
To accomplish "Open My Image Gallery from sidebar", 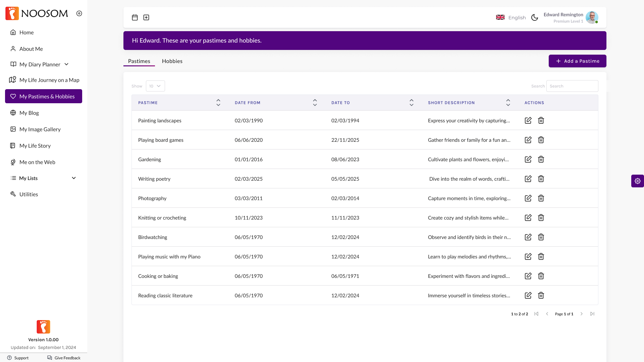I will pyautogui.click(x=40, y=129).
